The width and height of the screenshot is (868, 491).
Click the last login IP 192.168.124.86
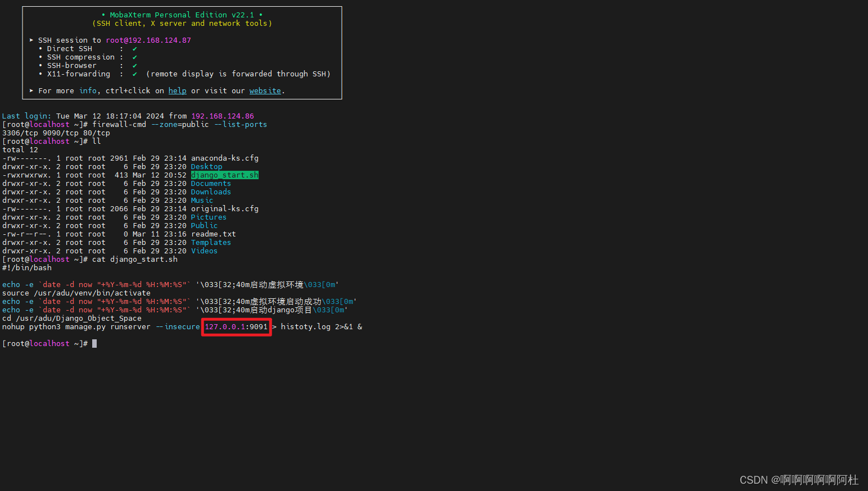point(220,116)
